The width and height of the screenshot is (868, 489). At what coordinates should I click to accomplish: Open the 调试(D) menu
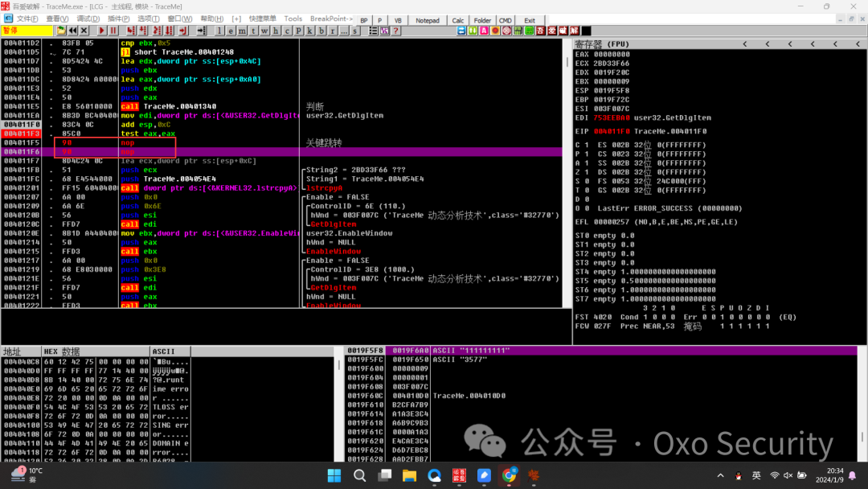[x=88, y=18]
